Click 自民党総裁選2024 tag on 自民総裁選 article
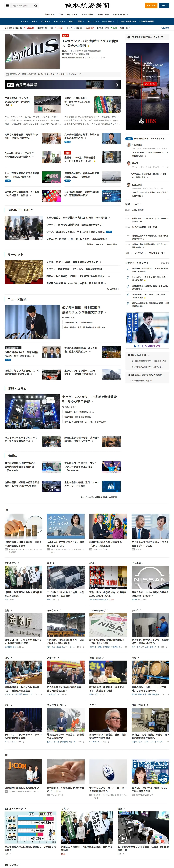Viewport: 174px width, 868px height. point(13,348)
